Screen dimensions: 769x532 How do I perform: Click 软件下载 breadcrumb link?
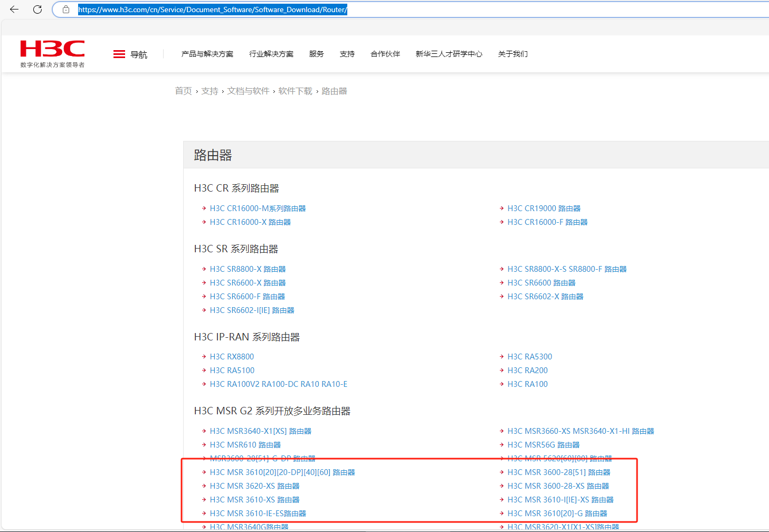[x=296, y=91]
